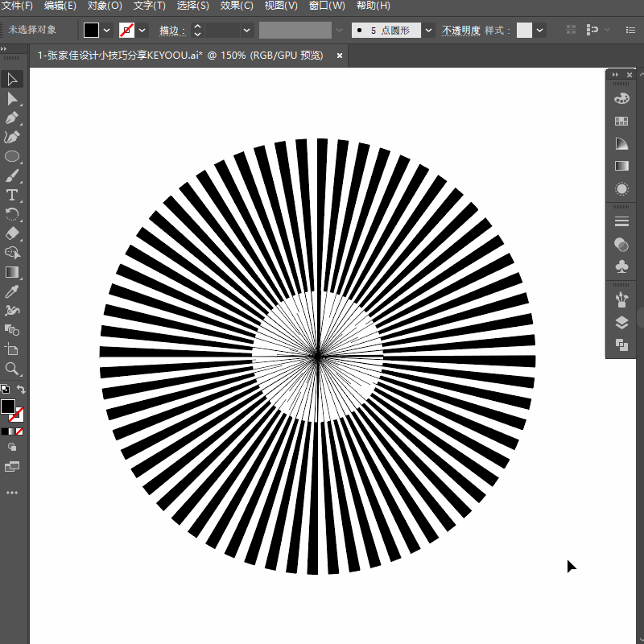
Task: Open variable width profile dropdown
Action: (x=339, y=30)
